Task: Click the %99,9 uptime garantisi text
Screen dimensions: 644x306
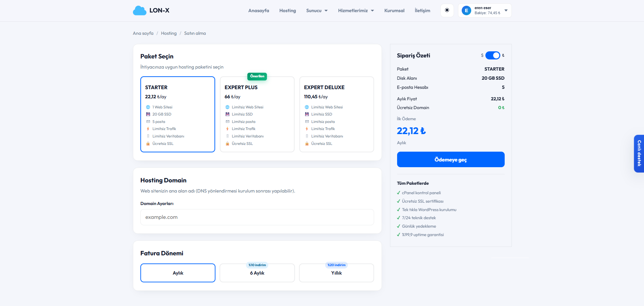Action: [423, 235]
